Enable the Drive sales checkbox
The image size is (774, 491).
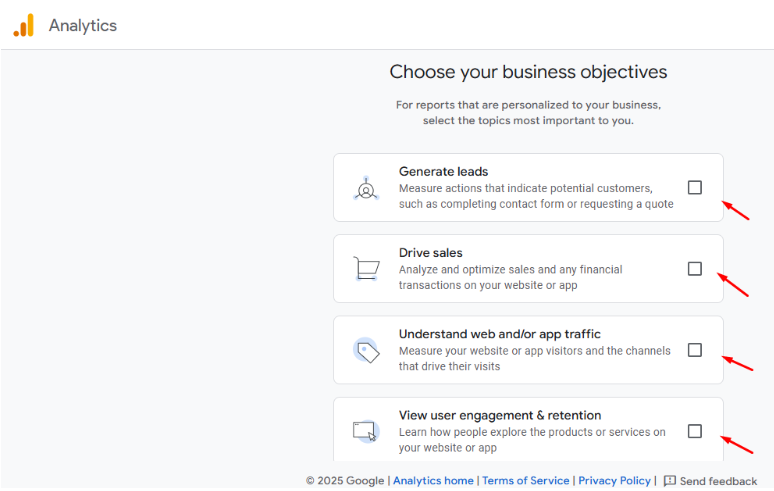pos(695,269)
